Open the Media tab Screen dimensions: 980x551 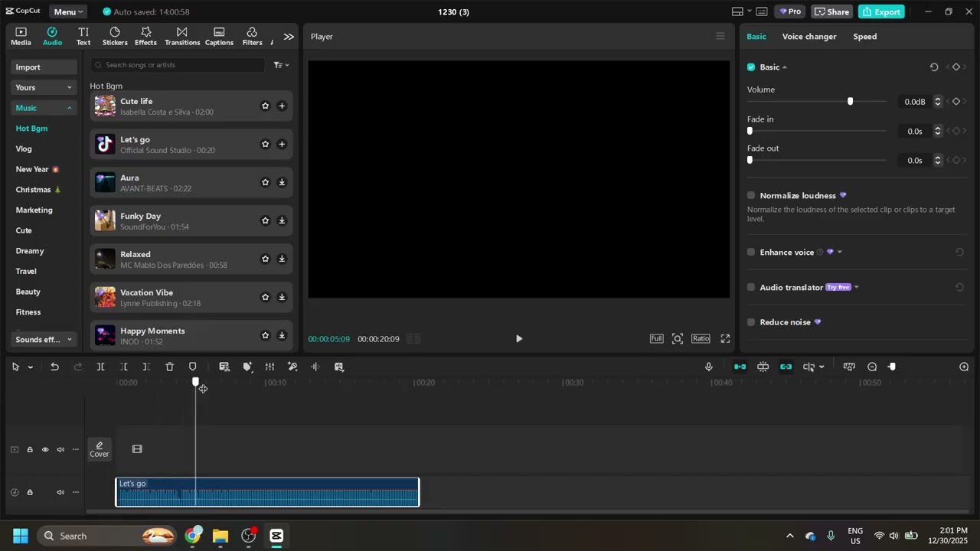point(21,36)
